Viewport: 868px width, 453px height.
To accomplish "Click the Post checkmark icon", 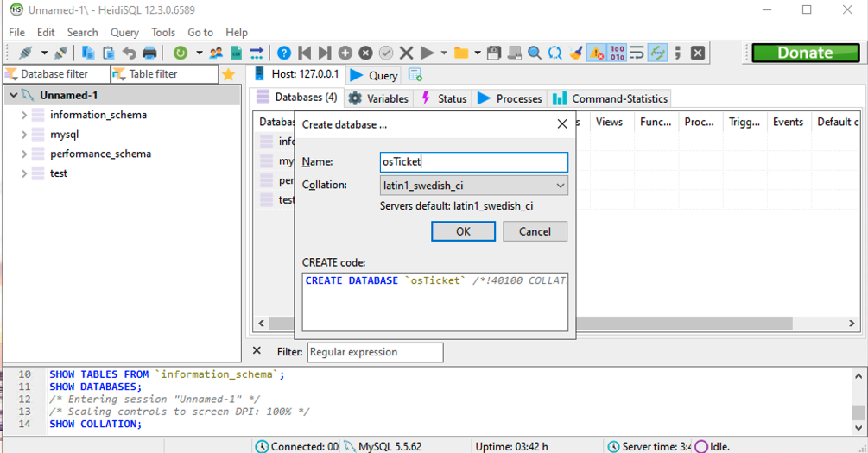I will (x=386, y=53).
